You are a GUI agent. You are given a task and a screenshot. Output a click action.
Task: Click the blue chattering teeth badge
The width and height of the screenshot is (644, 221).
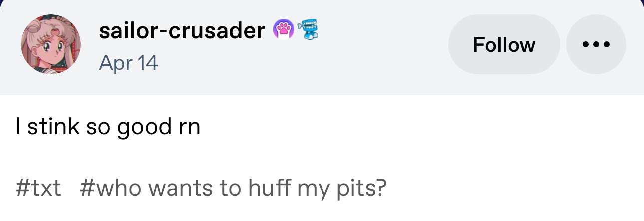coord(308,30)
